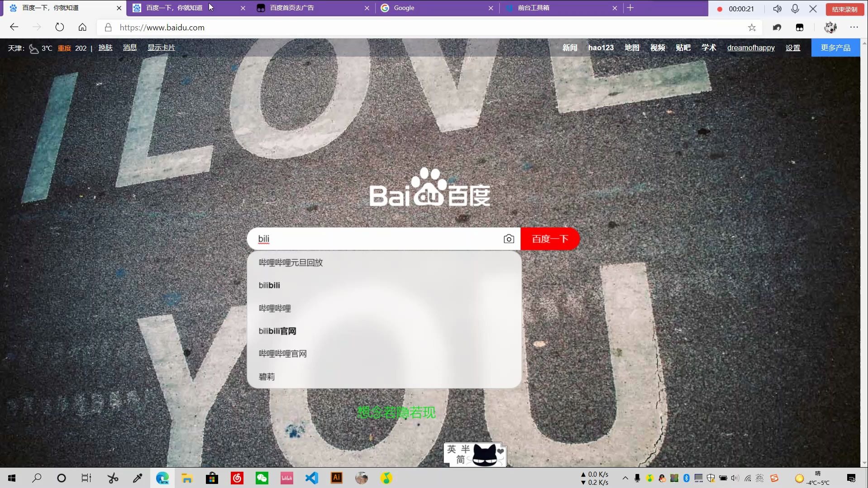The height and width of the screenshot is (488, 868).
Task: Open the browser's three-dot menu
Action: click(x=854, y=27)
